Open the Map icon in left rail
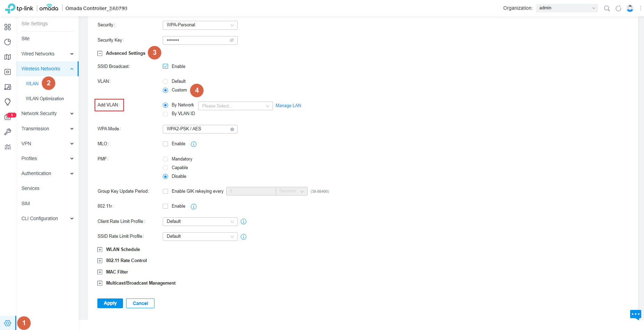 click(8, 57)
